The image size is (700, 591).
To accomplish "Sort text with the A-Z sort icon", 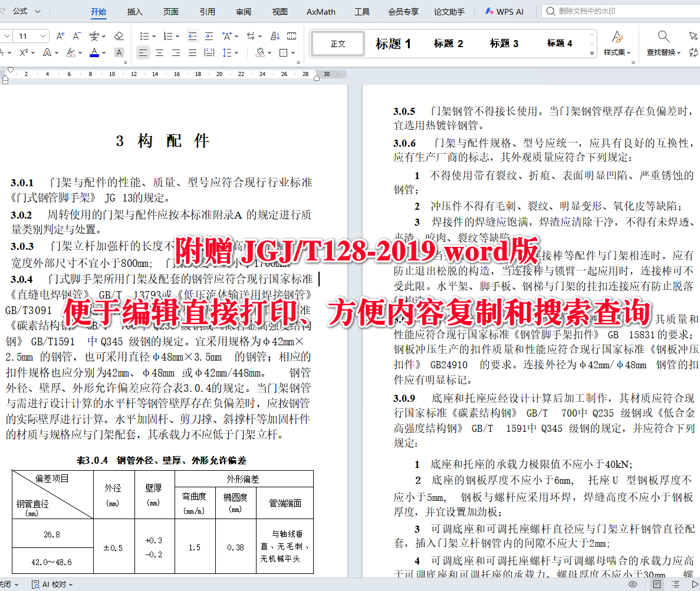I will click(x=275, y=36).
